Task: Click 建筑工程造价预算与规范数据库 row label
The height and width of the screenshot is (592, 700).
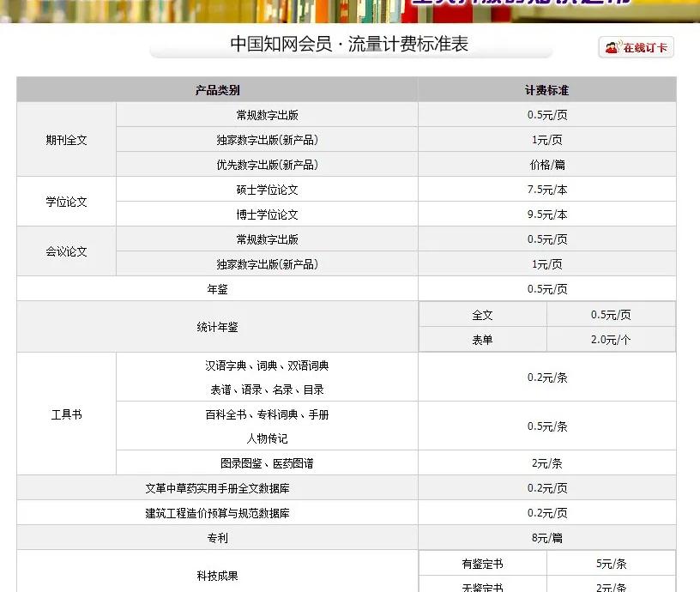Action: coord(217,513)
